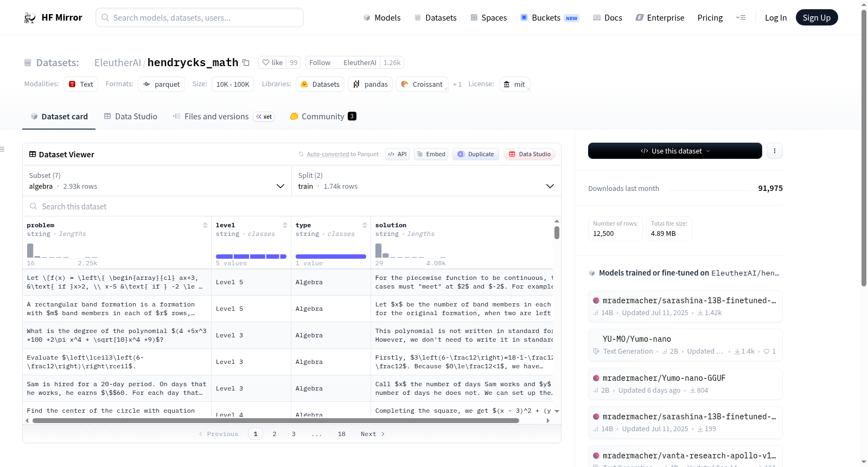Click the xet badge on Files tab
Viewport: 868px width, 467px height.
click(264, 117)
